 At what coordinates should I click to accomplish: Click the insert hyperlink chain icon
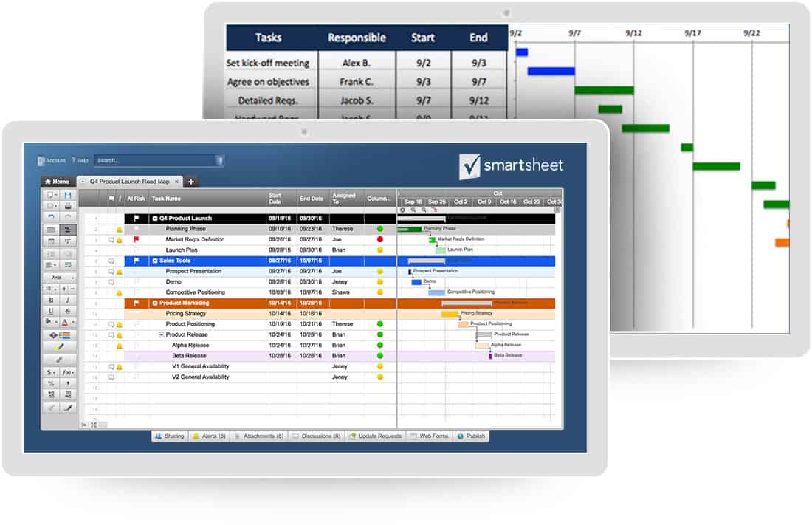click(x=59, y=359)
